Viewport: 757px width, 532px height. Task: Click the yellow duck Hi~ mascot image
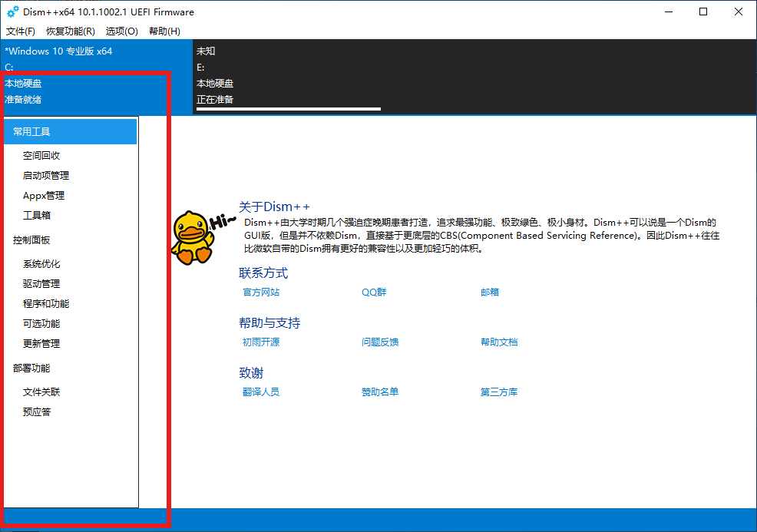203,237
